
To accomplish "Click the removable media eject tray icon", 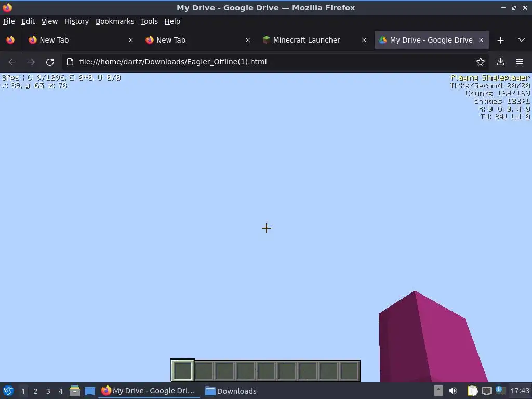I will [x=438, y=391].
